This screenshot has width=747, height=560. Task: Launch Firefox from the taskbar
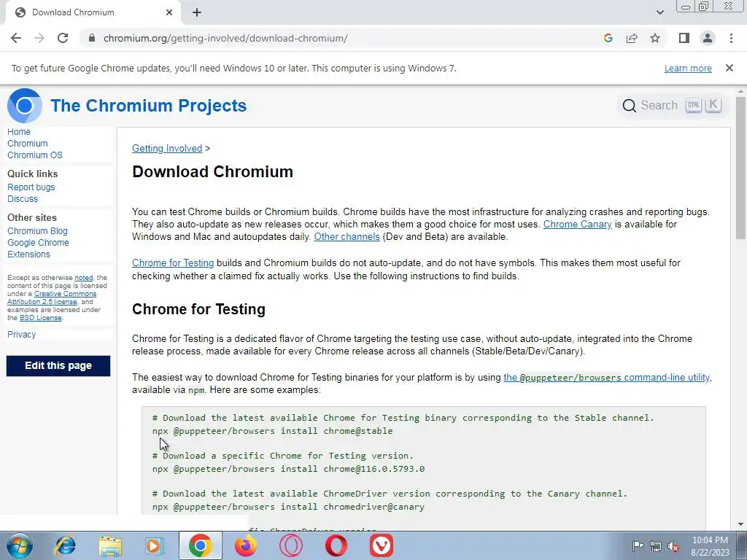245,545
